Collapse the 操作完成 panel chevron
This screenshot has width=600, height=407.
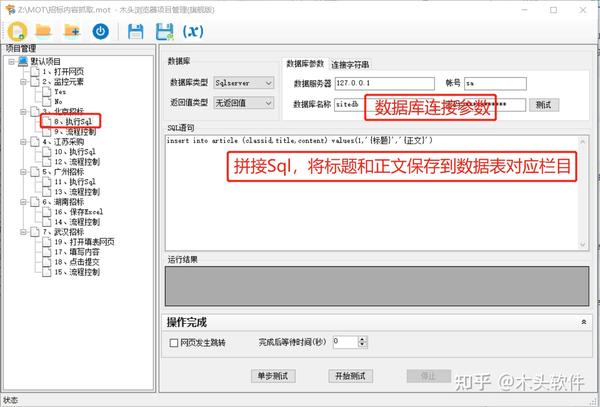pos(584,322)
